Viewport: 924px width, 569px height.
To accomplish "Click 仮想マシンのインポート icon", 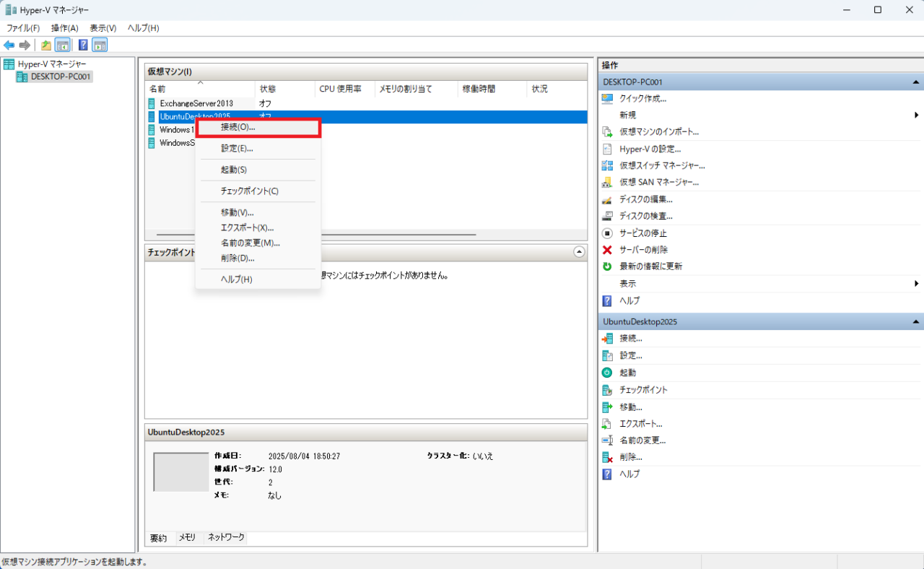I will click(x=607, y=132).
